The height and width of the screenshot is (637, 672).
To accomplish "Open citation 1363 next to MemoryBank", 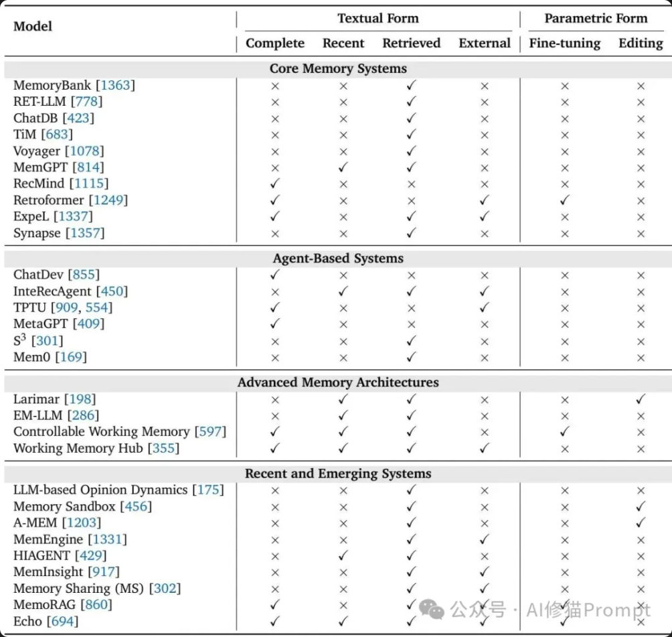I will (116, 86).
